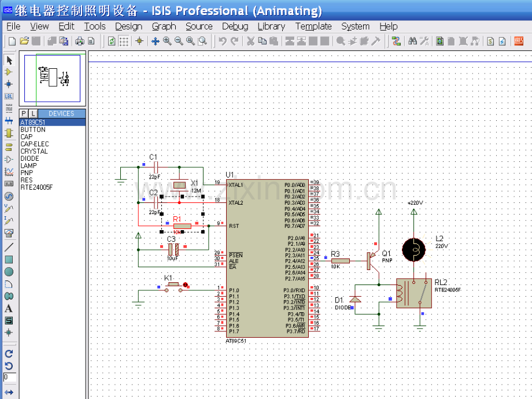Open Virtual Instruments mode
The width and height of the screenshot is (532, 399).
(9, 232)
